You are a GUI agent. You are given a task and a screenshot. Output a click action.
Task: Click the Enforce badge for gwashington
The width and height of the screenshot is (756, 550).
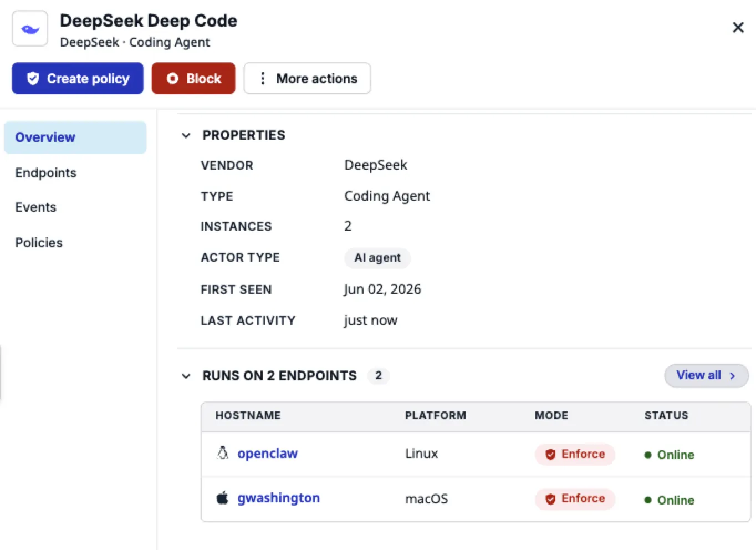click(575, 498)
